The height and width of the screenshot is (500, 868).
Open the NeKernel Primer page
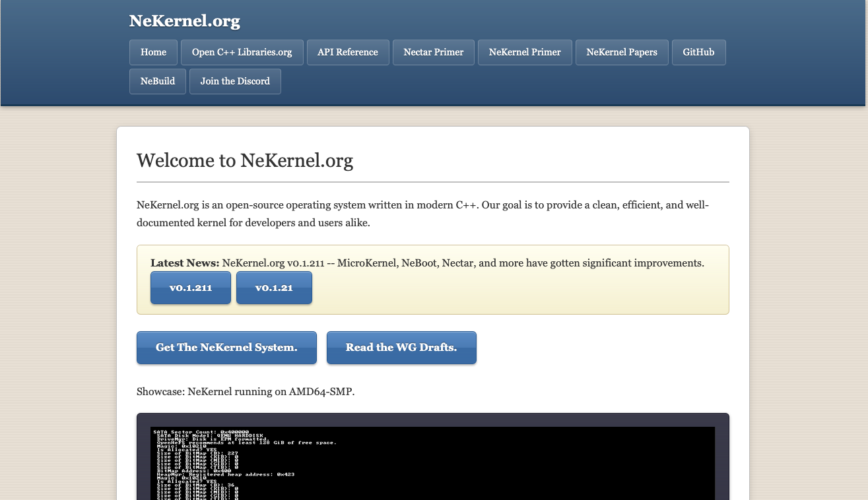pos(524,52)
